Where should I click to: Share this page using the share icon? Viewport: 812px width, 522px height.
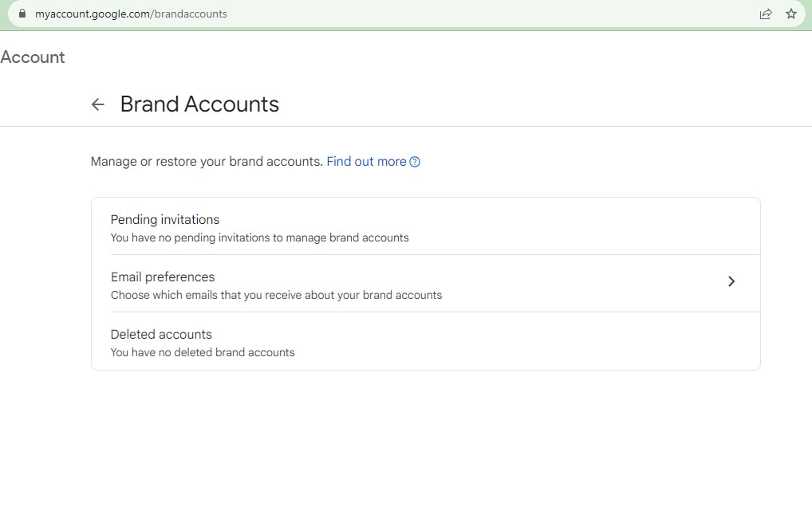766,14
